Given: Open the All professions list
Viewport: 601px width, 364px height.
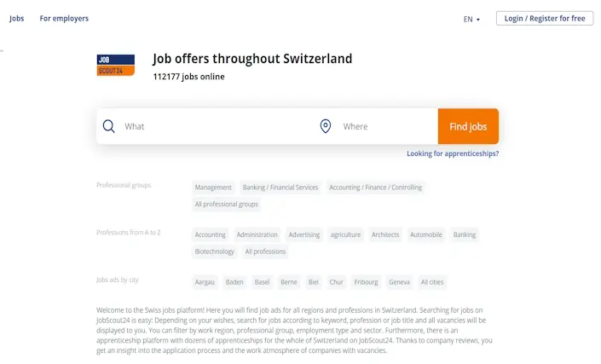Looking at the screenshot, I should click(x=265, y=251).
